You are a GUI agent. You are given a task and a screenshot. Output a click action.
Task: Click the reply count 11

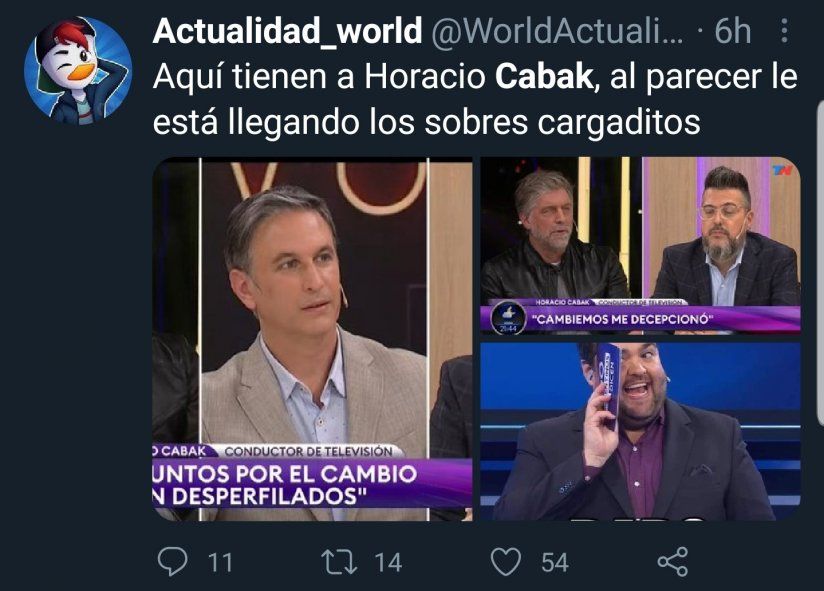220,563
